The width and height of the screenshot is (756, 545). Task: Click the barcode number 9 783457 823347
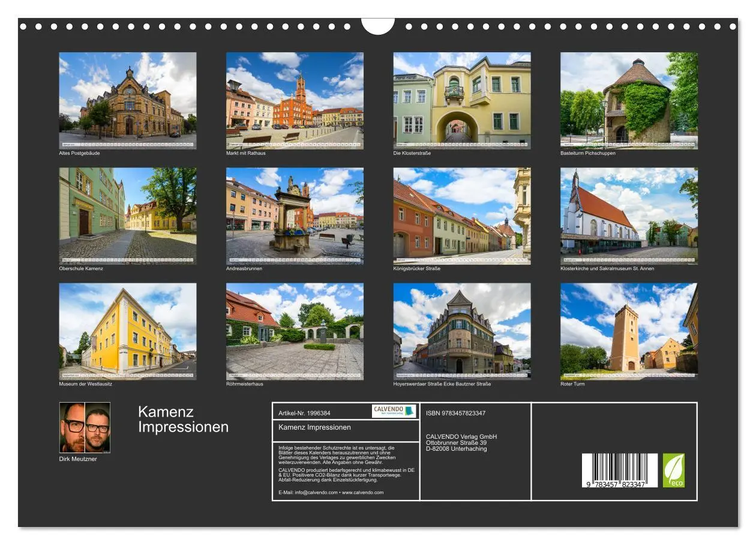[x=616, y=484]
